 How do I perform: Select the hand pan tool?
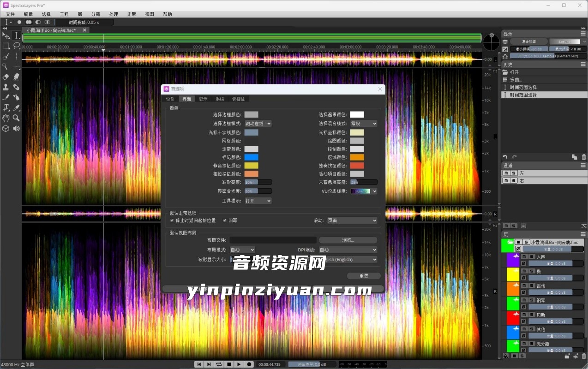coord(6,118)
